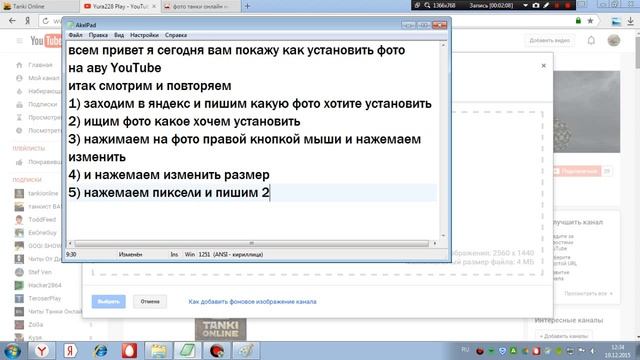Click the Yandex Я button in browser toolbar

[27, 21]
